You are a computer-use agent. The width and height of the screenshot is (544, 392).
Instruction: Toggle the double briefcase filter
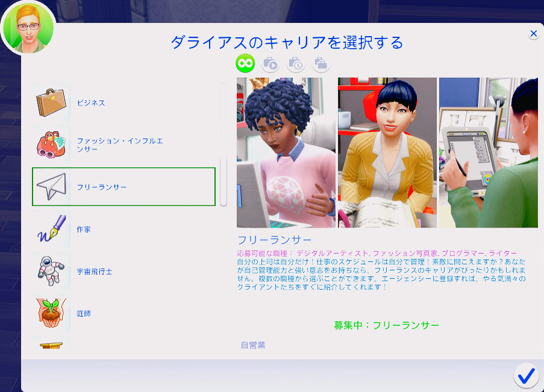pos(320,63)
